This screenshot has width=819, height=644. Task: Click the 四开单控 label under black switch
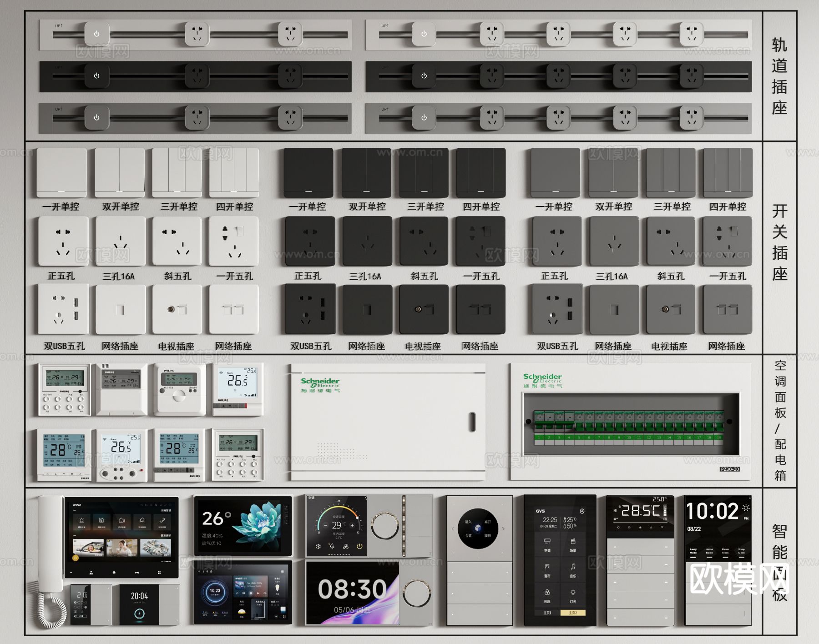click(x=481, y=206)
